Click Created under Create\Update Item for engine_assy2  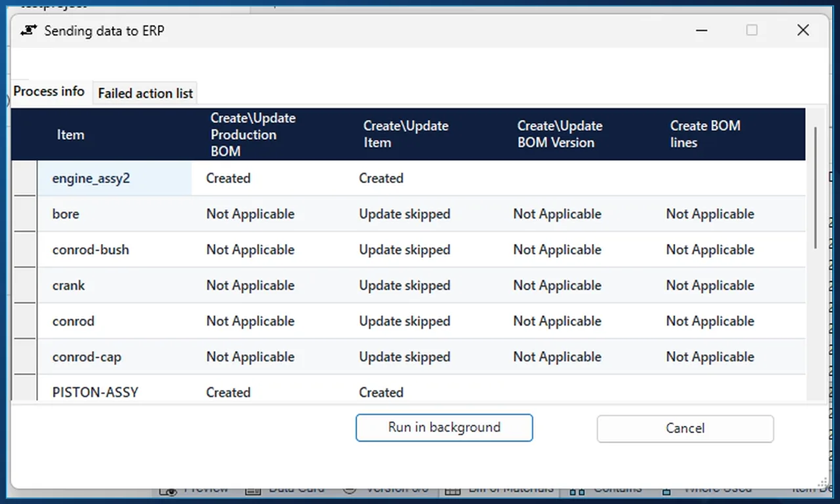coord(381,178)
